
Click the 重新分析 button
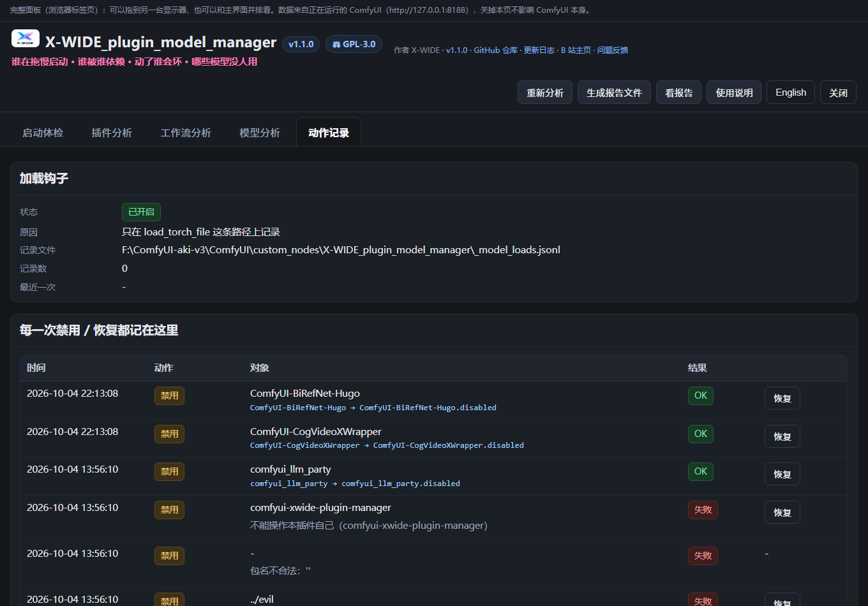pos(545,92)
